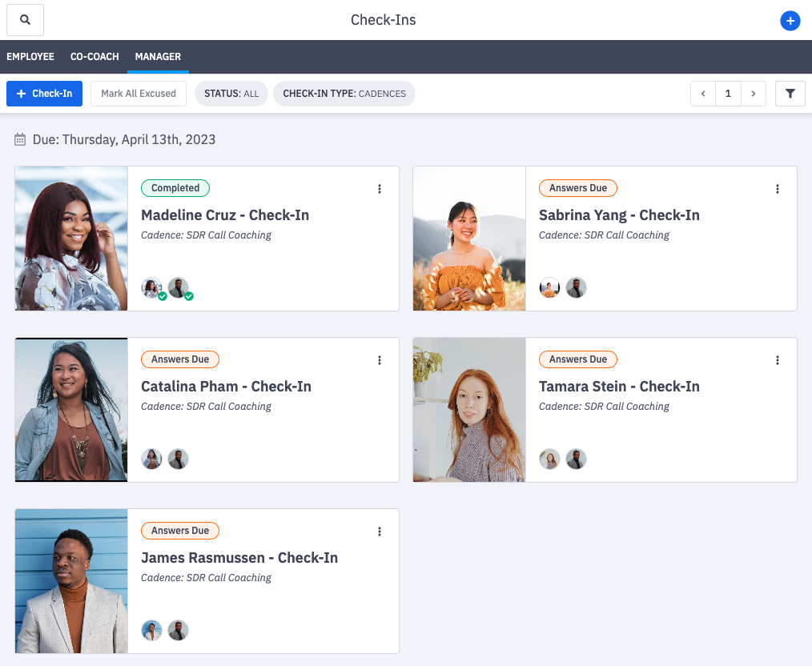This screenshot has width=812, height=666.
Task: Open Check-In Type: Cadences filter
Action: [x=344, y=94]
